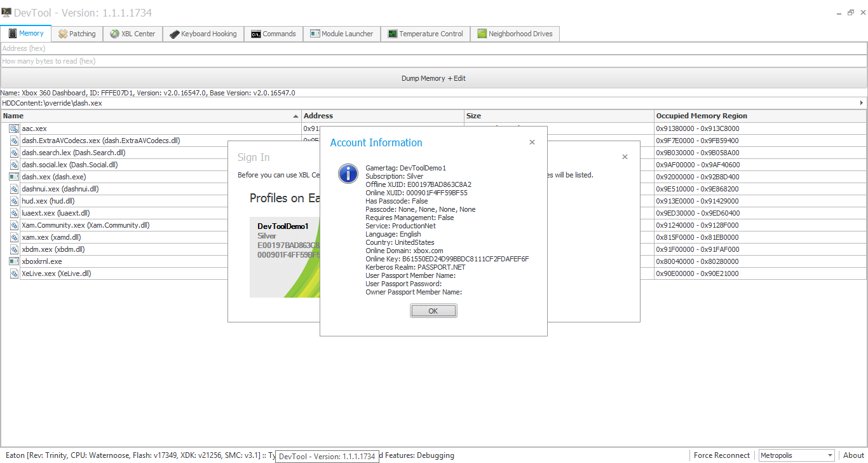Sort by the Address column header

(x=383, y=116)
